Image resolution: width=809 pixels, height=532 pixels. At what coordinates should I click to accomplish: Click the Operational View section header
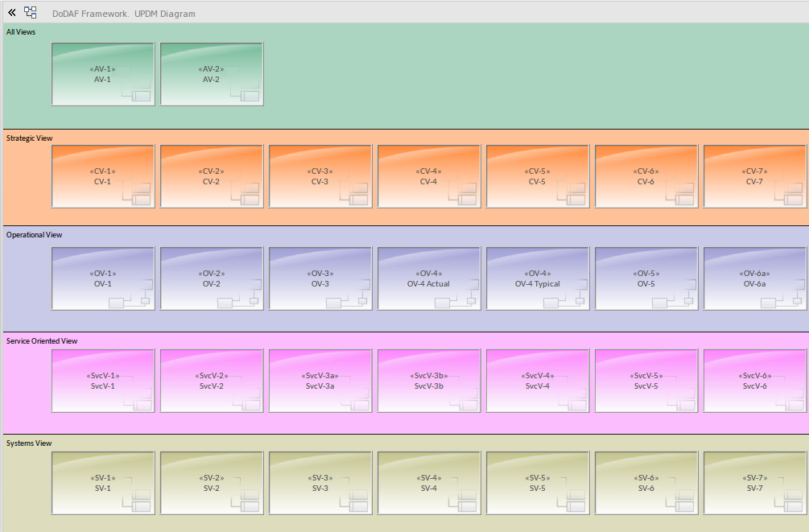coord(32,234)
